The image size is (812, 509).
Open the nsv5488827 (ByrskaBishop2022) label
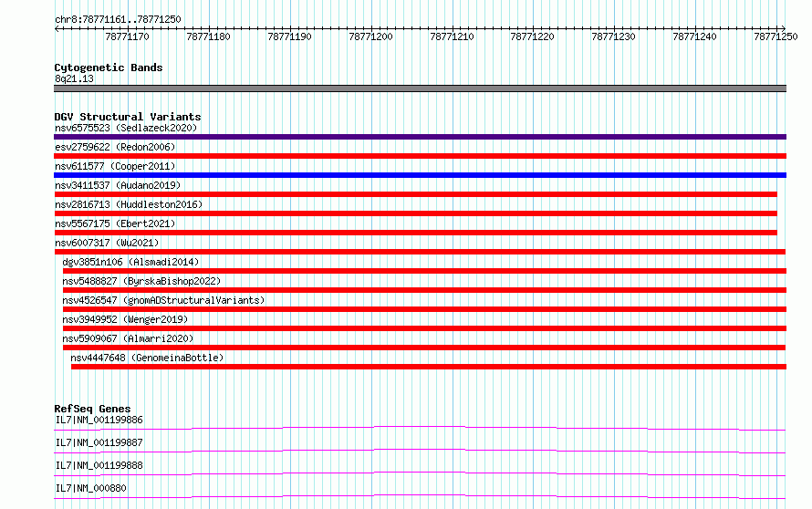[141, 281]
